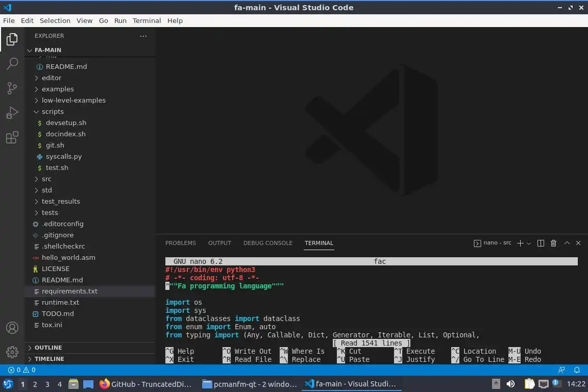
Task: Open docindex.sh file
Action: pos(90,134)
